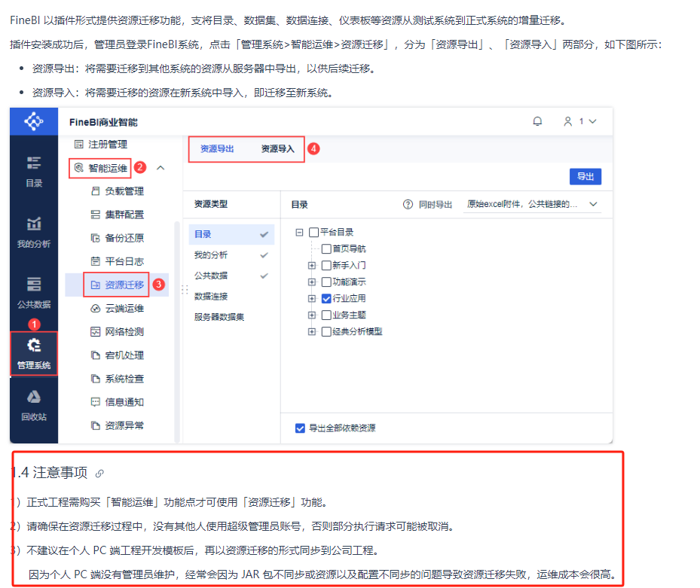Viewport: 700px width, 588px height.
Task: Click the blue 导出 button
Action: pos(585,176)
